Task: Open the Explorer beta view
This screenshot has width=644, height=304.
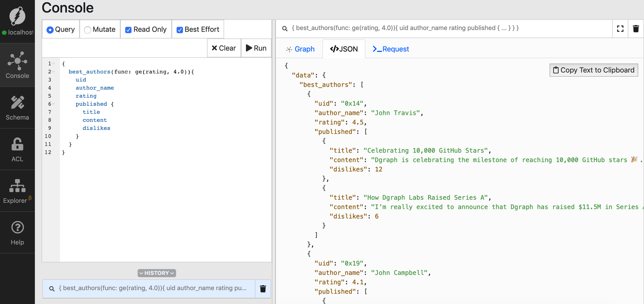Action: pyautogui.click(x=17, y=191)
